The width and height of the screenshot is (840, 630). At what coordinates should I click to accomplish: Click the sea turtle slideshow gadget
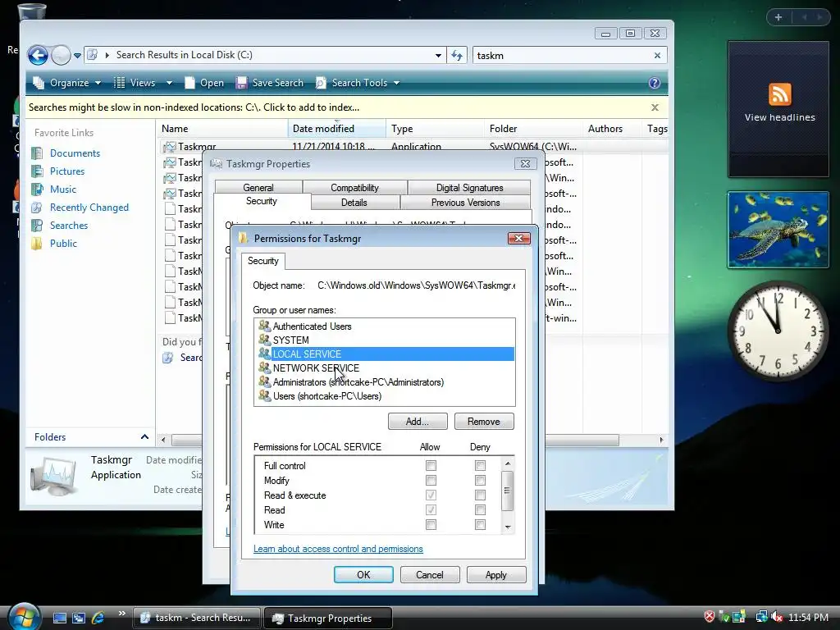[x=778, y=230]
